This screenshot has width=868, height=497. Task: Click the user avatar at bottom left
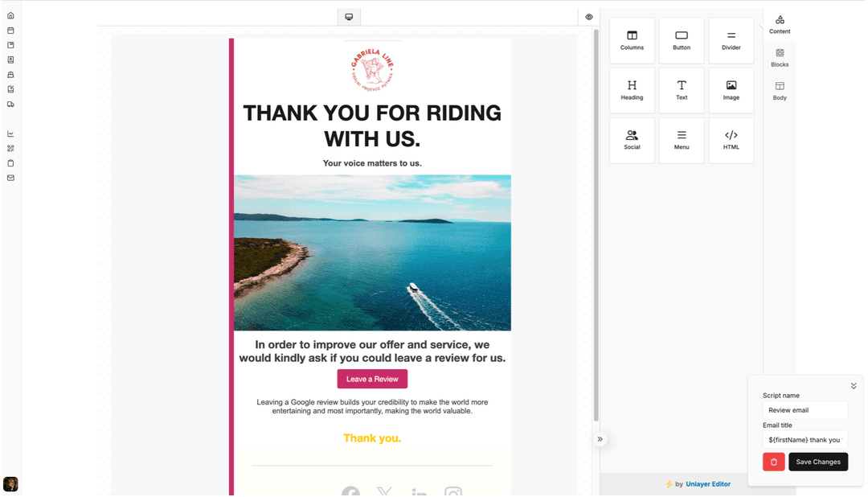pos(10,483)
